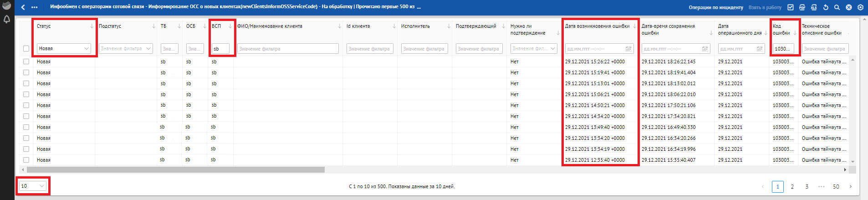868x200 pixels.
Task: Click the clear filters X-circle icon
Action: tap(849, 7)
